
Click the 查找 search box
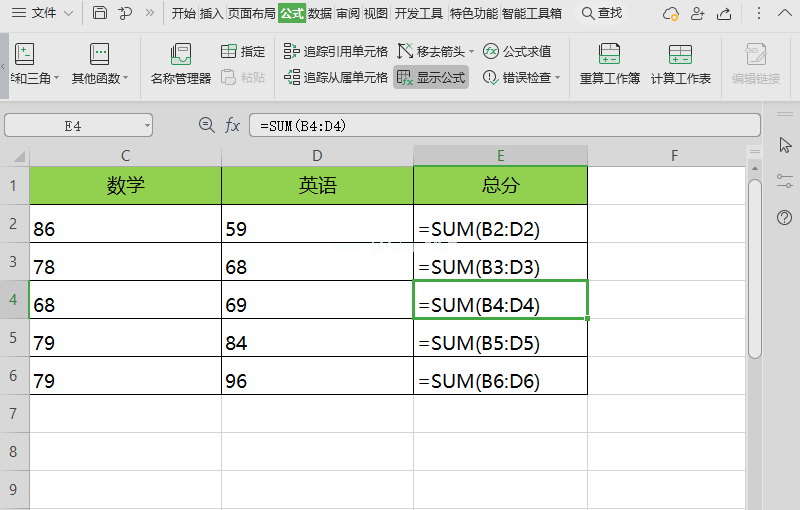(602, 13)
